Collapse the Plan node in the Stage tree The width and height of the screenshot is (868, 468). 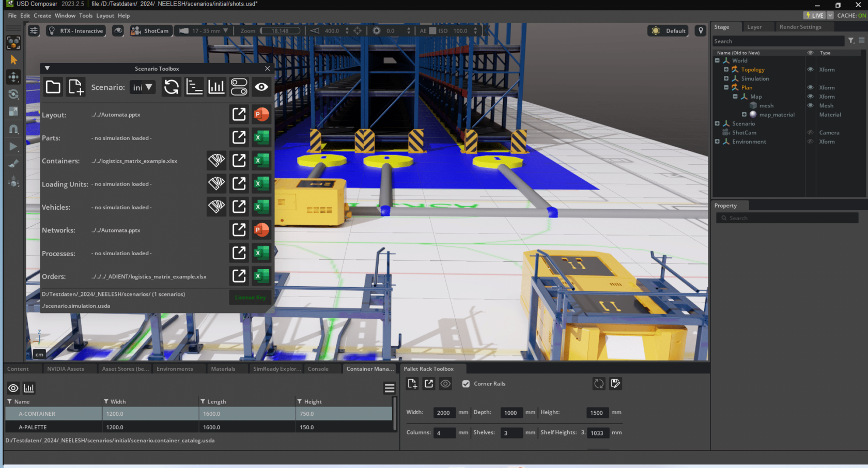click(726, 87)
